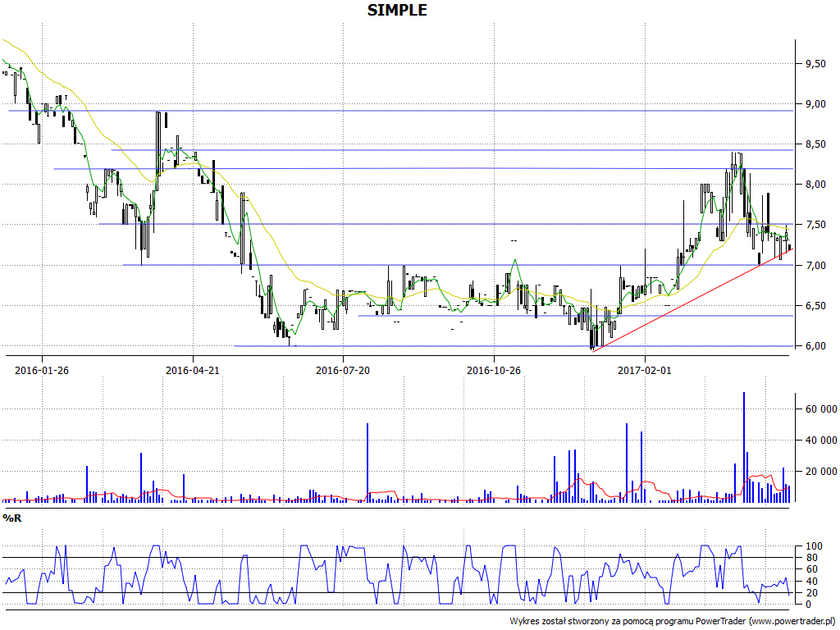Image resolution: width=840 pixels, height=630 pixels.
Task: Select the 60 000 volume axis label
Action: (820, 409)
